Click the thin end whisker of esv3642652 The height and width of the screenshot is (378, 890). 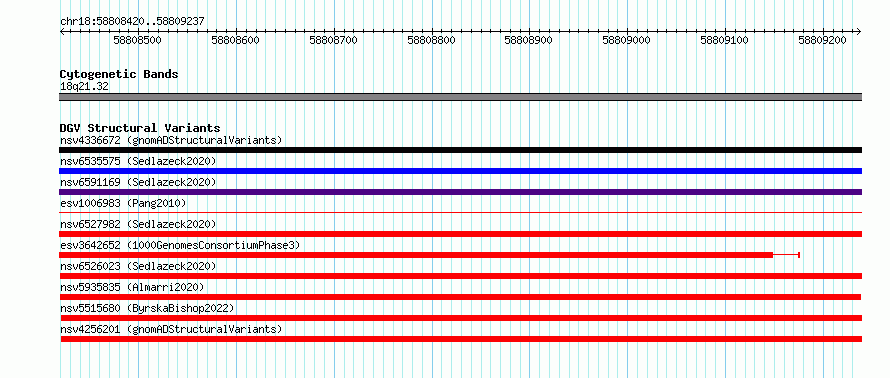787,255
